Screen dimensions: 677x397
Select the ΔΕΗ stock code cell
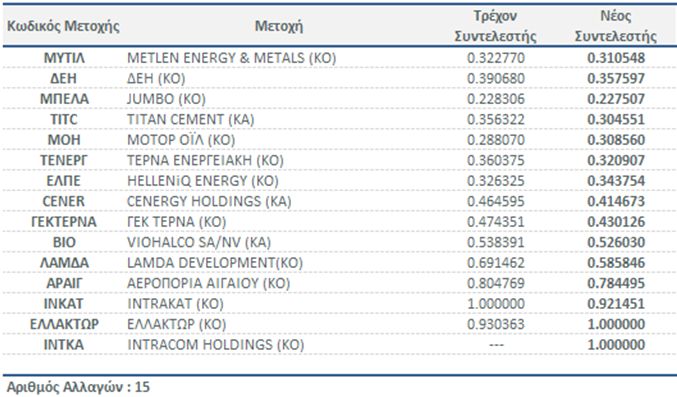pos(64,79)
